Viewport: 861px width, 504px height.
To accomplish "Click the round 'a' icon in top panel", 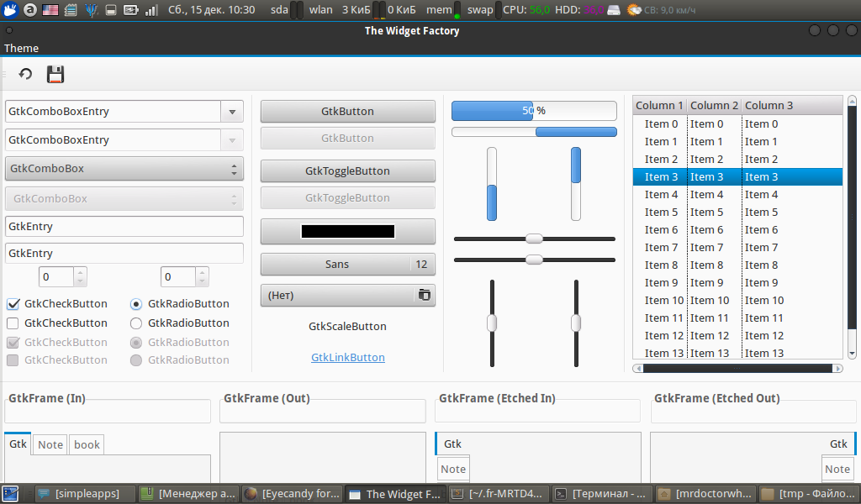I will click(30, 9).
